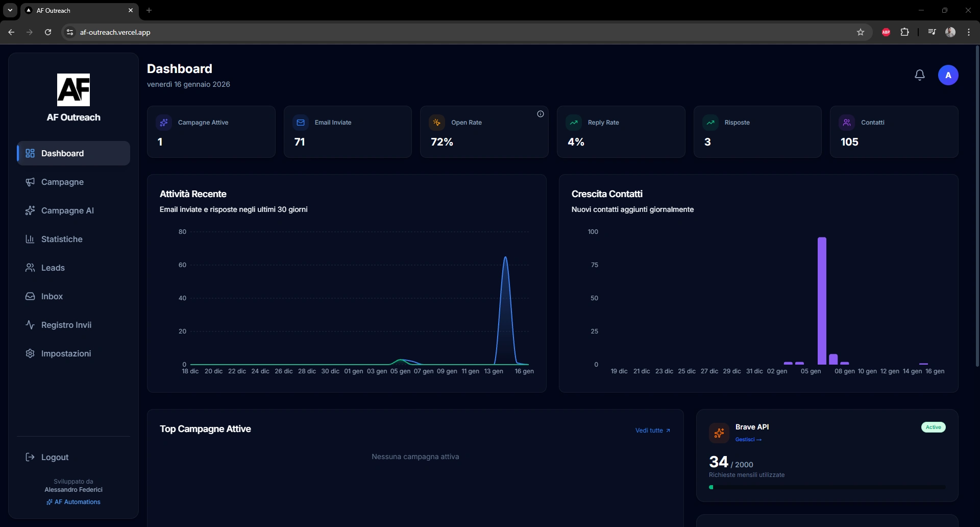The image size is (980, 527).
Task: Visit the AF Automations link
Action: 73,502
